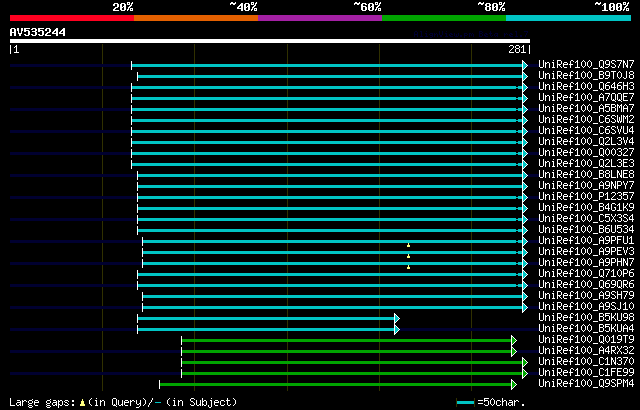
Task: Open the UniRef100_Q646H3 hit label
Action: [586, 86]
